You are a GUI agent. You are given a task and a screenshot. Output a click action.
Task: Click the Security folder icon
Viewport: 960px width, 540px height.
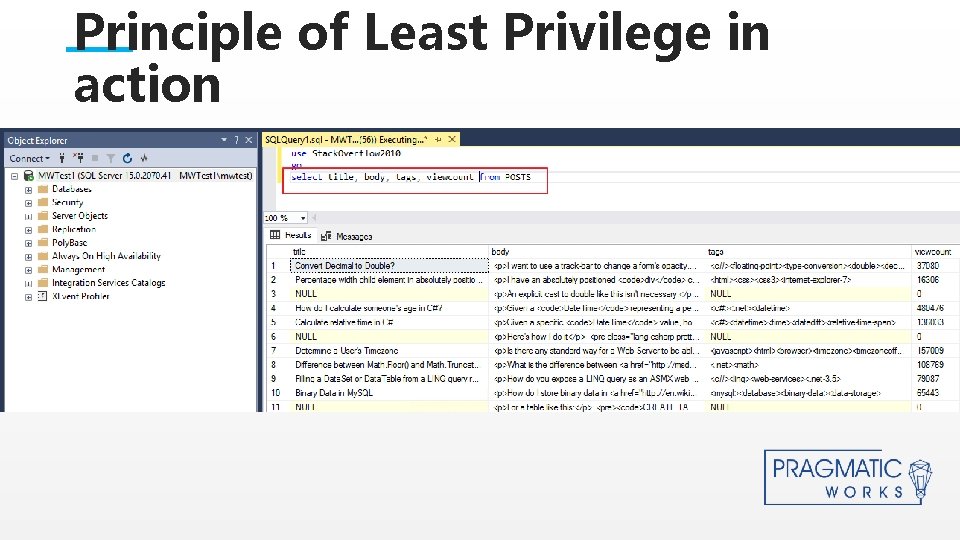click(43, 203)
